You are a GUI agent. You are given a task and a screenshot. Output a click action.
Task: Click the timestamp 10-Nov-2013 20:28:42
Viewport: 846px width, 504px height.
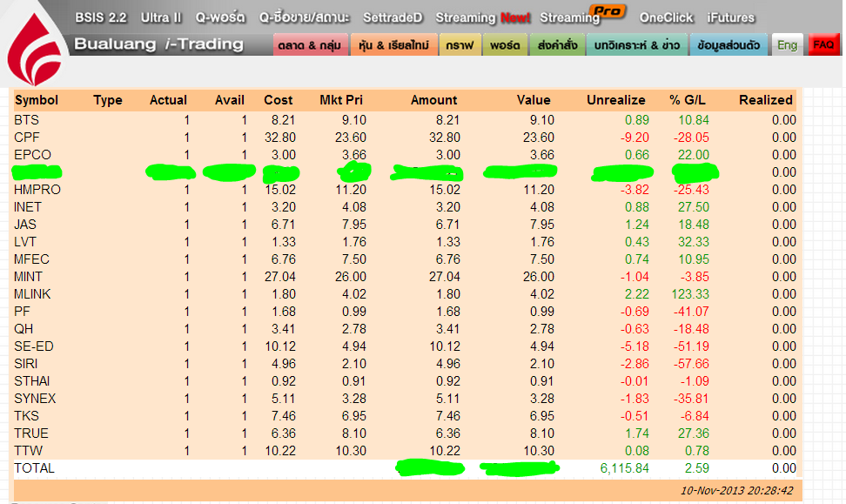(736, 491)
